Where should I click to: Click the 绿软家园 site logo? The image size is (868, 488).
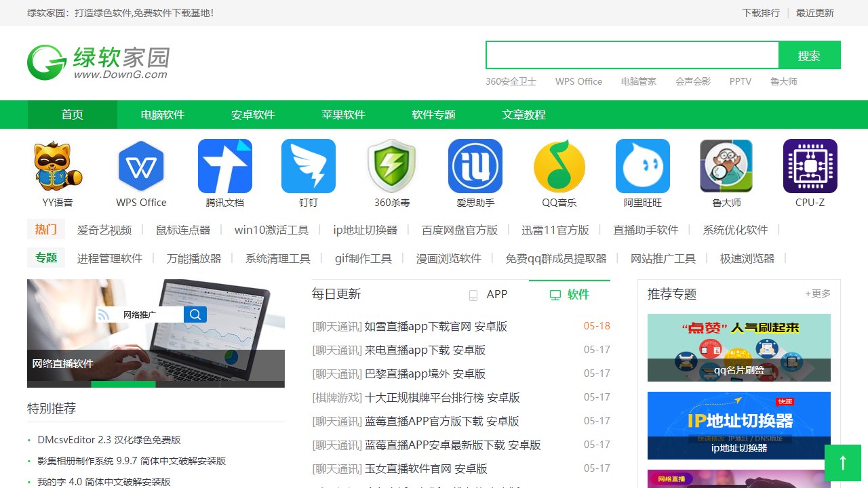98,62
